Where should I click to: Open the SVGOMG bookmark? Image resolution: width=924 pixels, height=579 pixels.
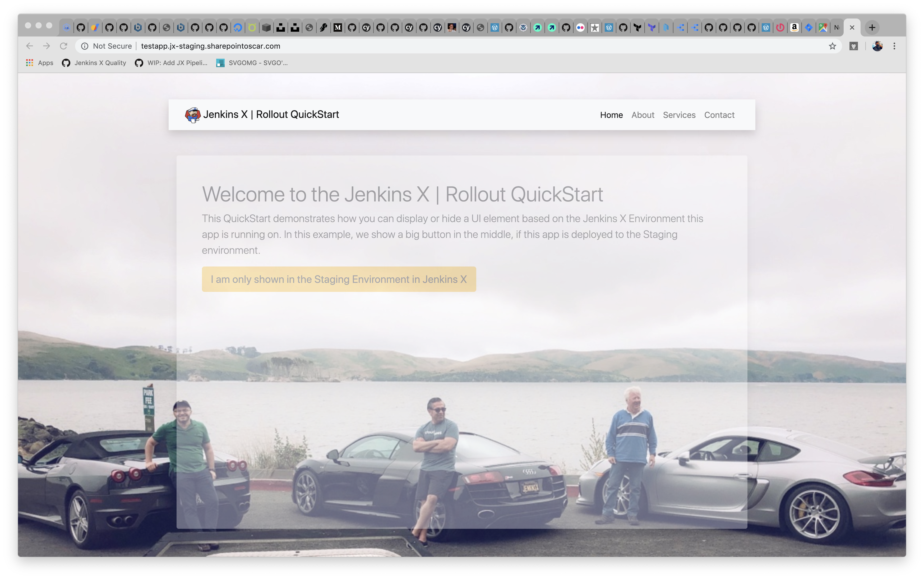click(x=252, y=63)
